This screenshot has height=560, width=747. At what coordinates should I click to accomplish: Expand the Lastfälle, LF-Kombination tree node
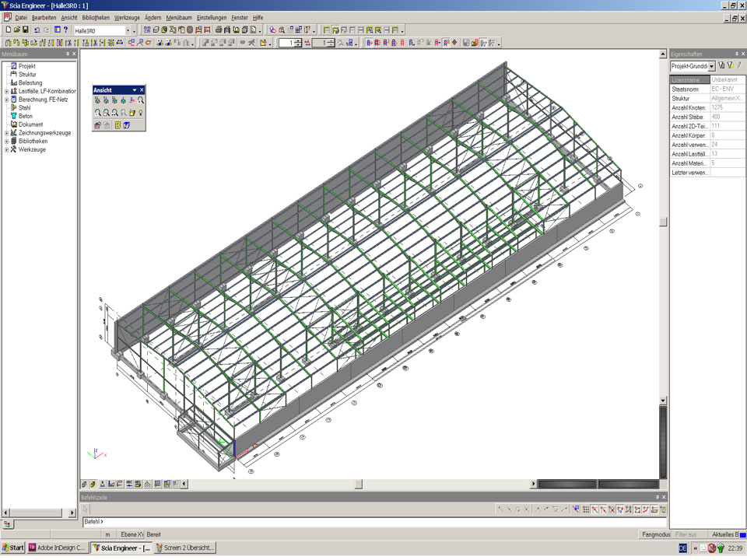coord(6,91)
